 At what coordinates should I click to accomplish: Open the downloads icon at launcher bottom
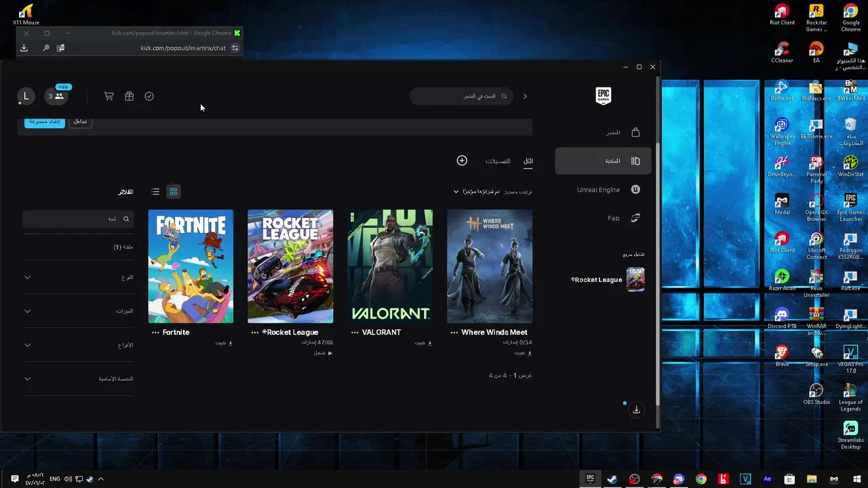(x=636, y=410)
